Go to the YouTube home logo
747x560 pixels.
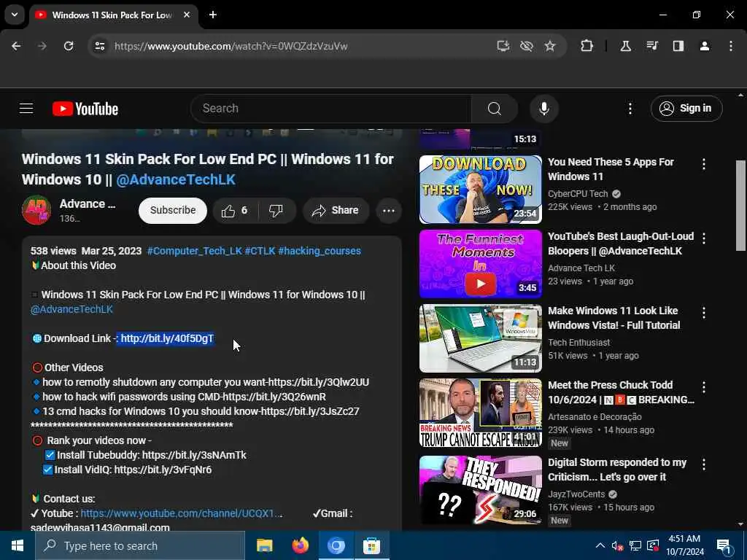tap(85, 109)
